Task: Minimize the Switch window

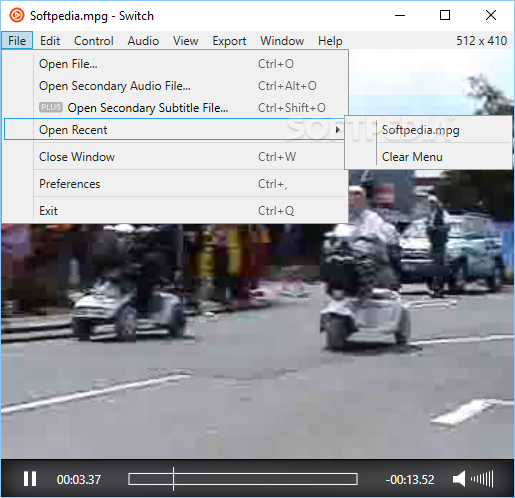Action: pos(400,15)
